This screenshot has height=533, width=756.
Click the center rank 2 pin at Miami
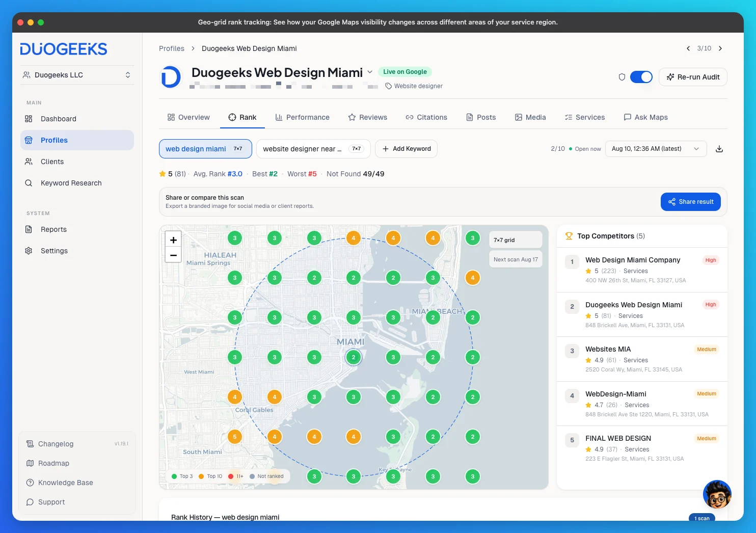click(x=354, y=357)
